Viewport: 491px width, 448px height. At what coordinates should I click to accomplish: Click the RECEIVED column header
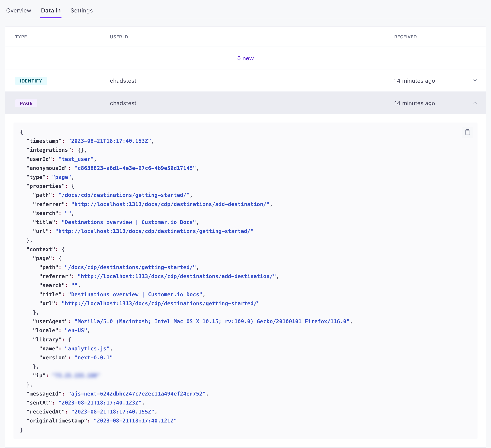[x=405, y=37]
